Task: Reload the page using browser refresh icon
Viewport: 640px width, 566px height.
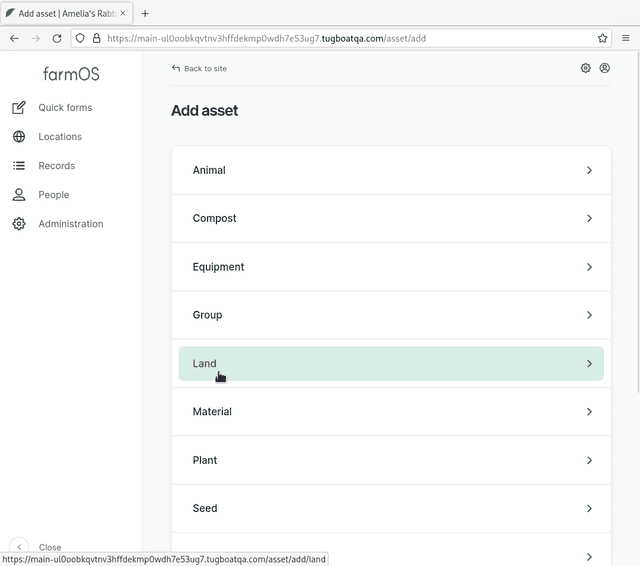Action: coord(57,38)
